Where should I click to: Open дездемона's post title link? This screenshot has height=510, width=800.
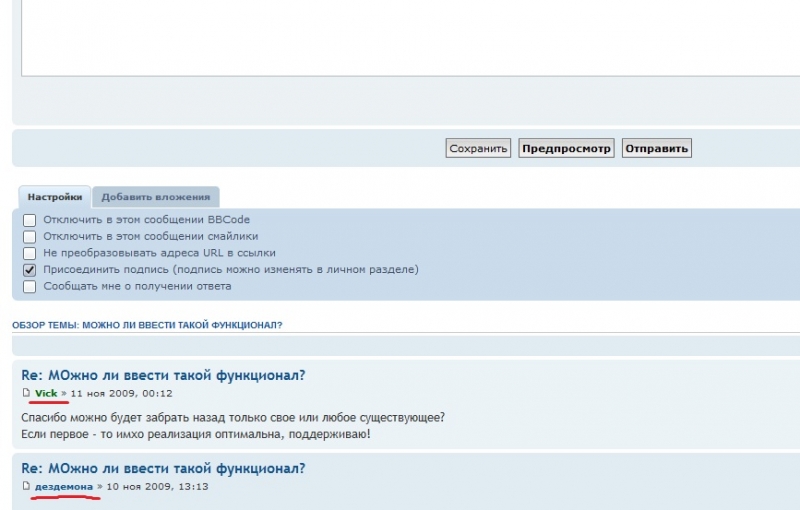point(163,469)
